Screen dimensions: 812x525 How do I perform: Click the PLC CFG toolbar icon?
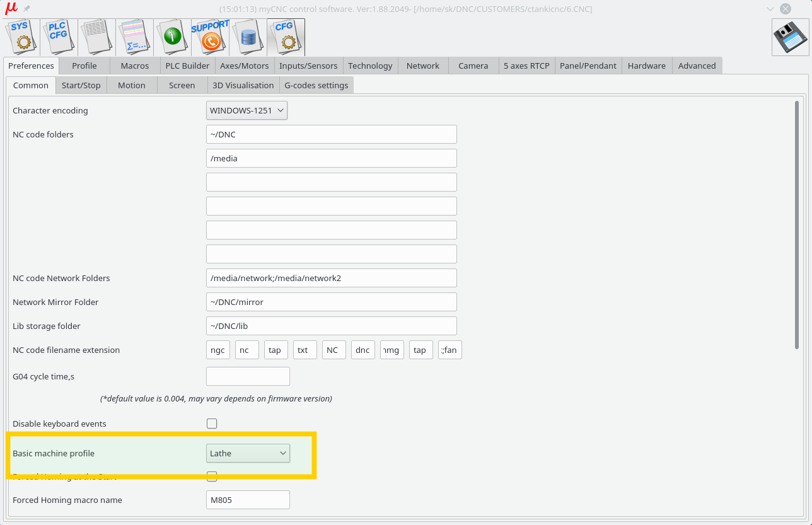click(59, 37)
